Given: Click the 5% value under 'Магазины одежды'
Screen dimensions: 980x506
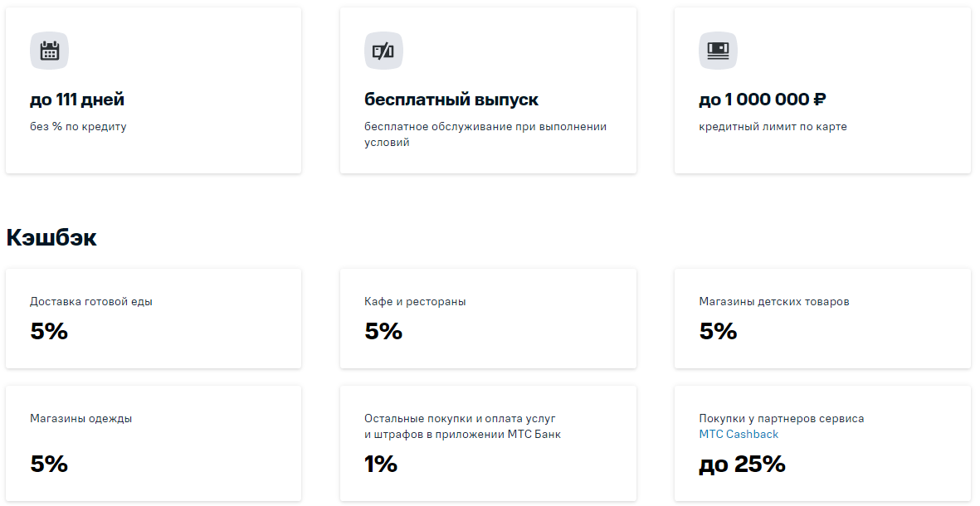Looking at the screenshot, I should click(49, 465).
